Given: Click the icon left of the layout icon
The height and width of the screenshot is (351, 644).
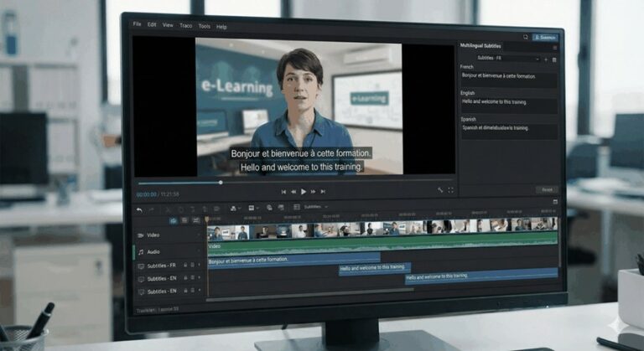Looking at the screenshot, I should (281, 207).
